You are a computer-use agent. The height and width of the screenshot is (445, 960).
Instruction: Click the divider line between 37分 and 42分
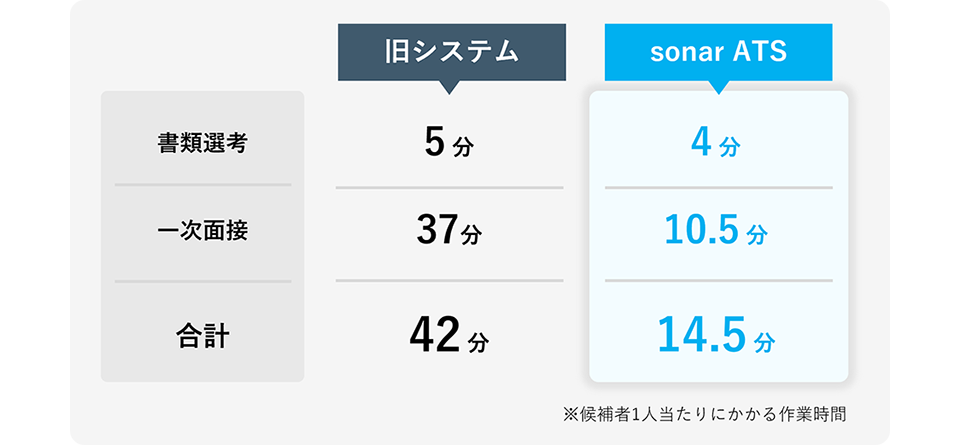(x=449, y=280)
